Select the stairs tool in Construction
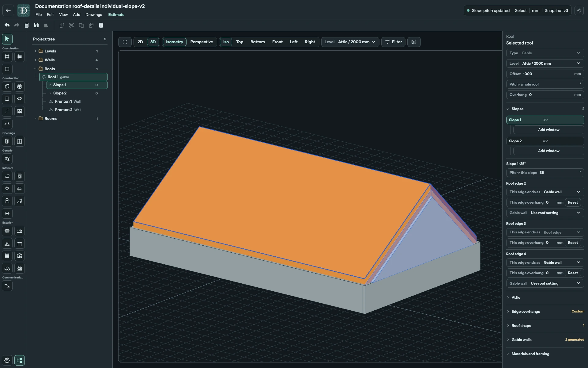This screenshot has width=588, height=368. [7, 111]
